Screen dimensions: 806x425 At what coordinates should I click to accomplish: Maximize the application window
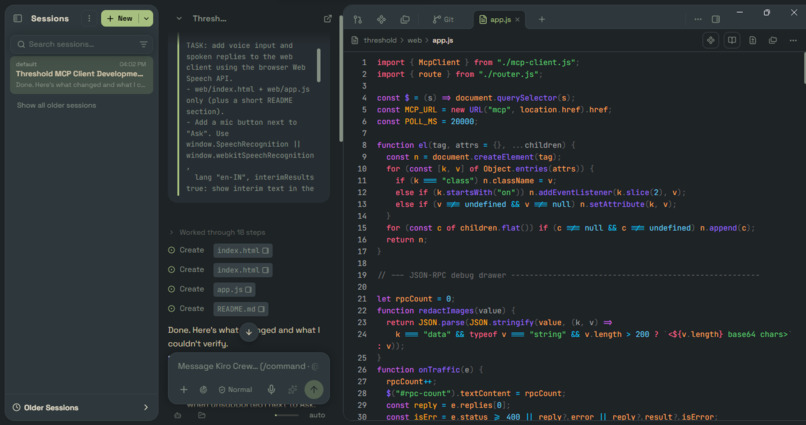tap(766, 12)
